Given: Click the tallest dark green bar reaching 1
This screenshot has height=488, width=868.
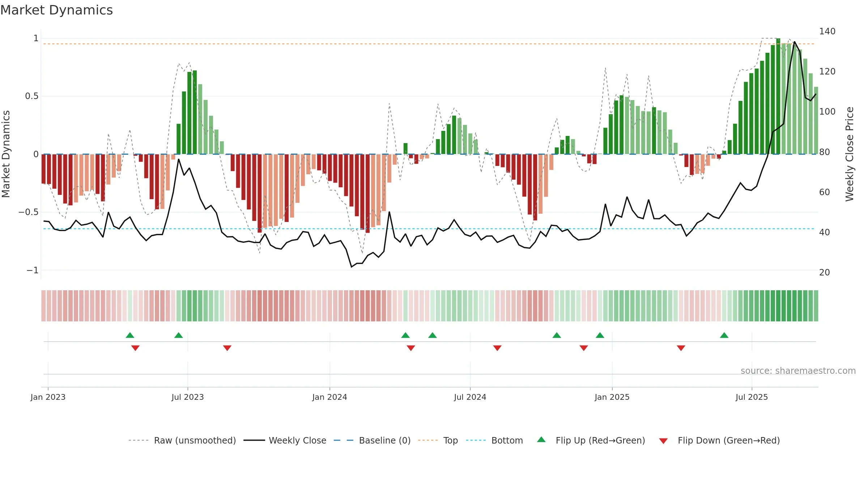Looking at the screenshot, I should coord(778,96).
